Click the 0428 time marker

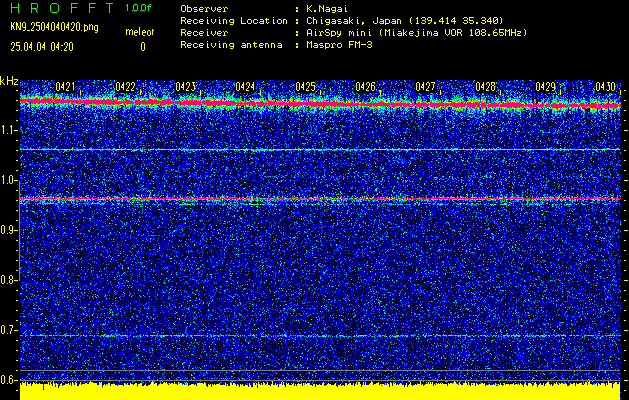(485, 87)
